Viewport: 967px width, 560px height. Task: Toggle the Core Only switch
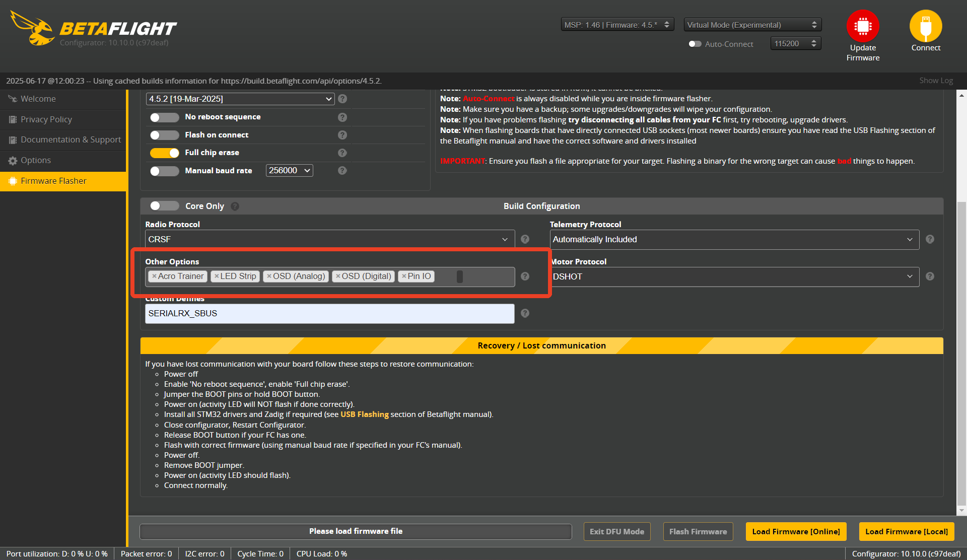(164, 205)
